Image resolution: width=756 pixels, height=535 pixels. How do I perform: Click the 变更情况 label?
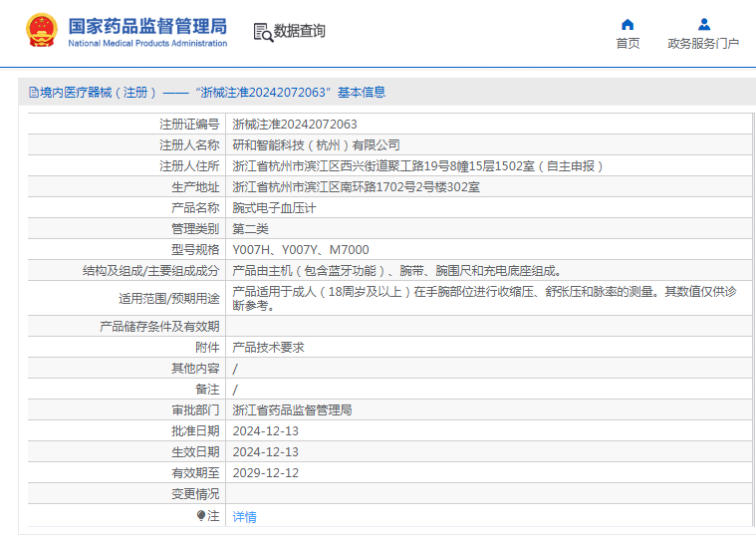195,494
